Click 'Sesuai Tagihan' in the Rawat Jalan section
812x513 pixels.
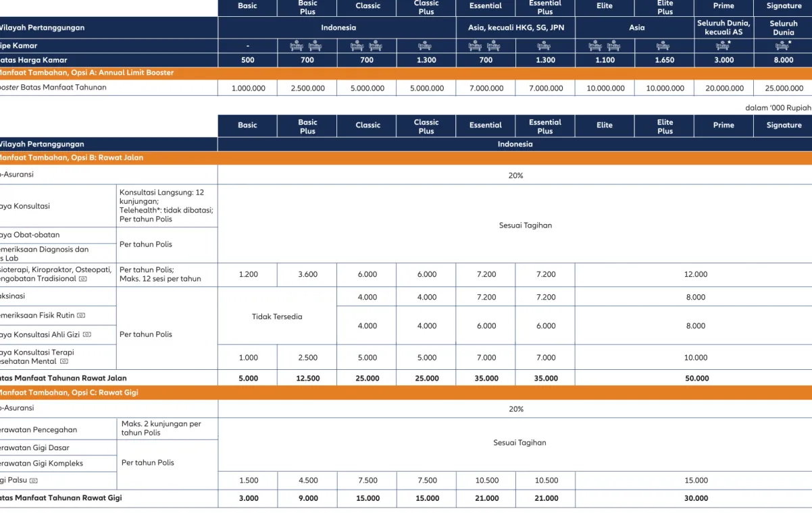pyautogui.click(x=526, y=225)
